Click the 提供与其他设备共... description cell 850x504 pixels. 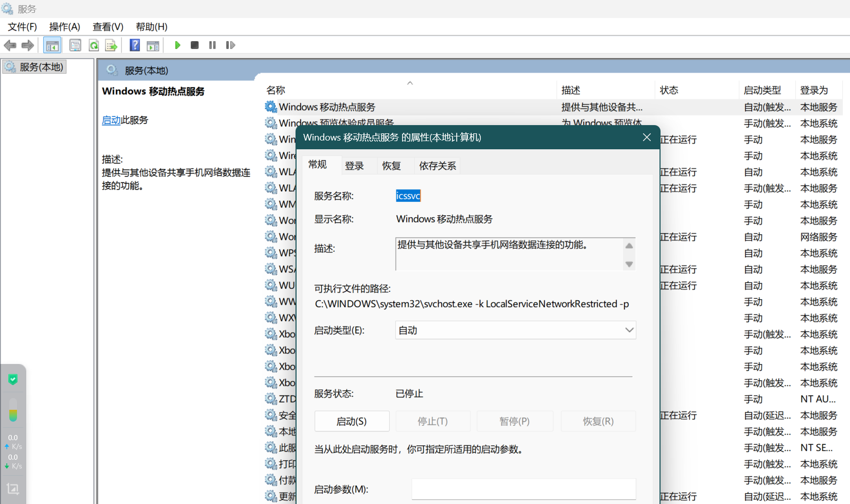tap(602, 107)
